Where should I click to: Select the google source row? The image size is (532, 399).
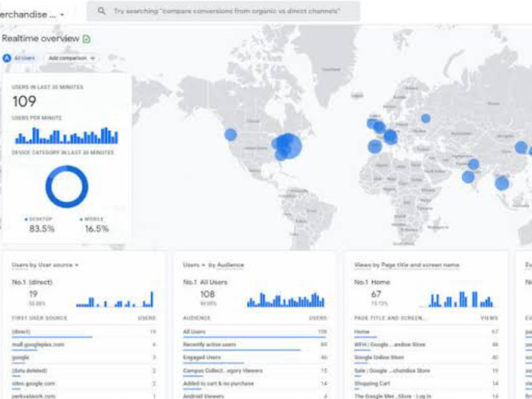click(x=84, y=358)
